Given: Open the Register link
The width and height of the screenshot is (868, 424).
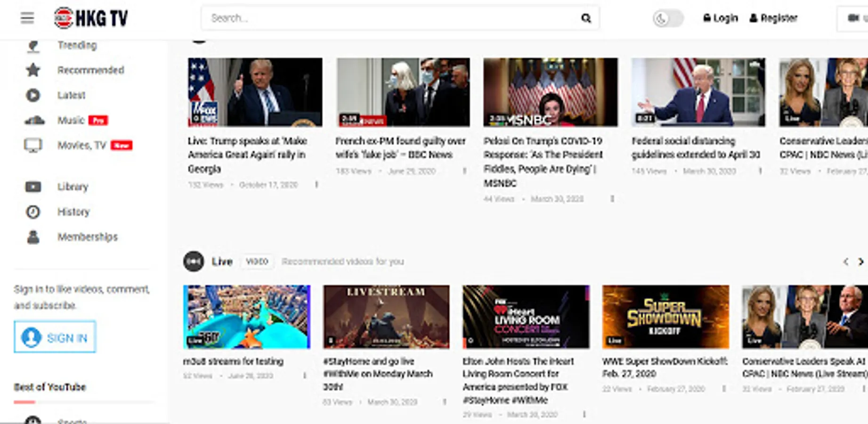Looking at the screenshot, I should 773,18.
